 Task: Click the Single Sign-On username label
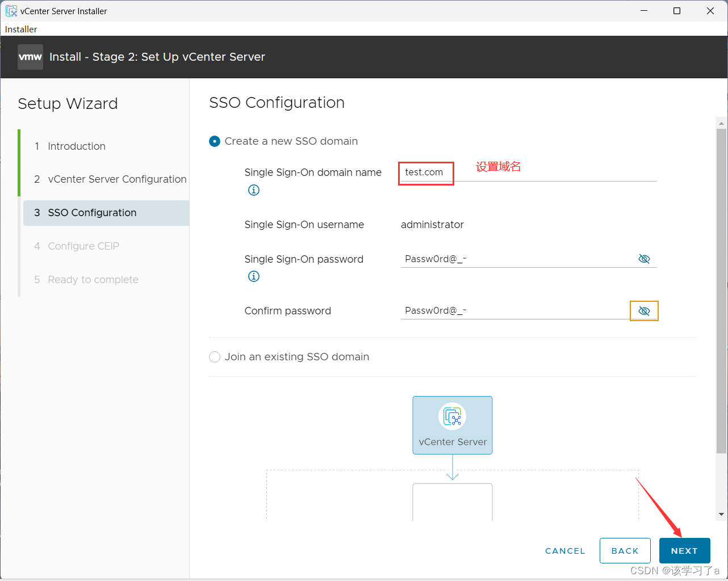[x=304, y=225]
